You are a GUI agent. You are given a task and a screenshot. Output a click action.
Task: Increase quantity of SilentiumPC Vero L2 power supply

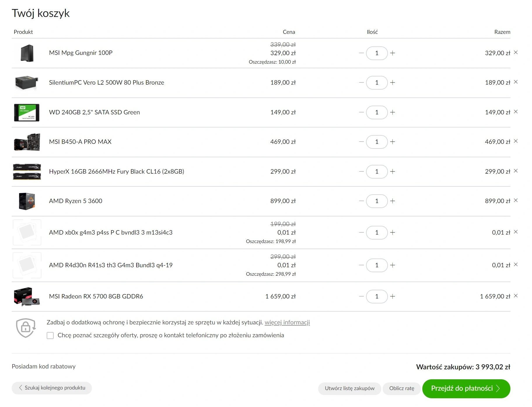pos(393,83)
